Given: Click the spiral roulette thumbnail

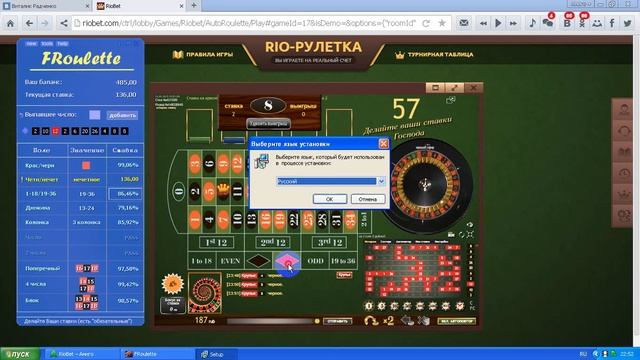Looking at the screenshot, I should coord(205,293).
